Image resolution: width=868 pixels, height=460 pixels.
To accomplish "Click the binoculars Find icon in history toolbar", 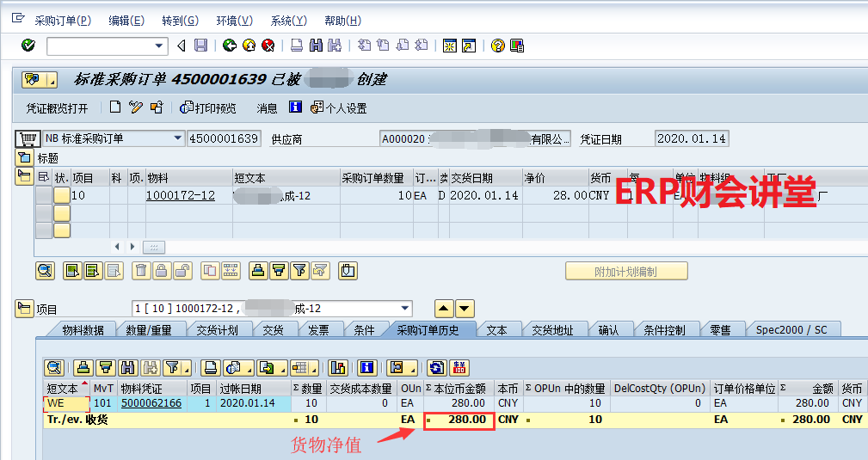I will click(x=126, y=367).
